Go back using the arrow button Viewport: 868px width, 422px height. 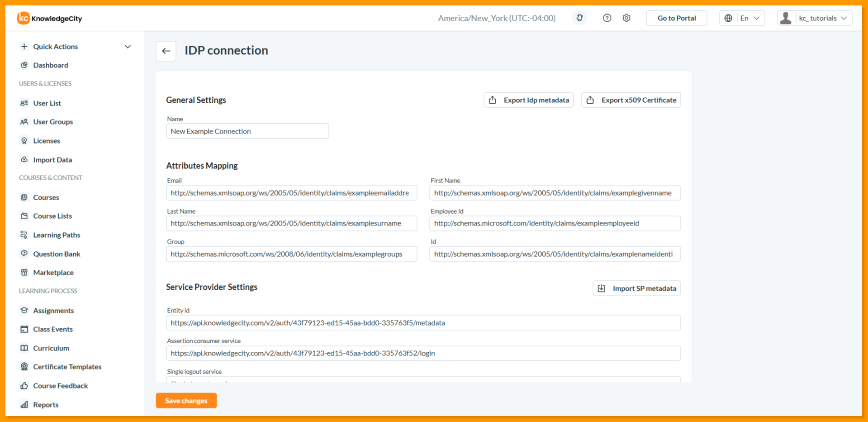point(166,51)
